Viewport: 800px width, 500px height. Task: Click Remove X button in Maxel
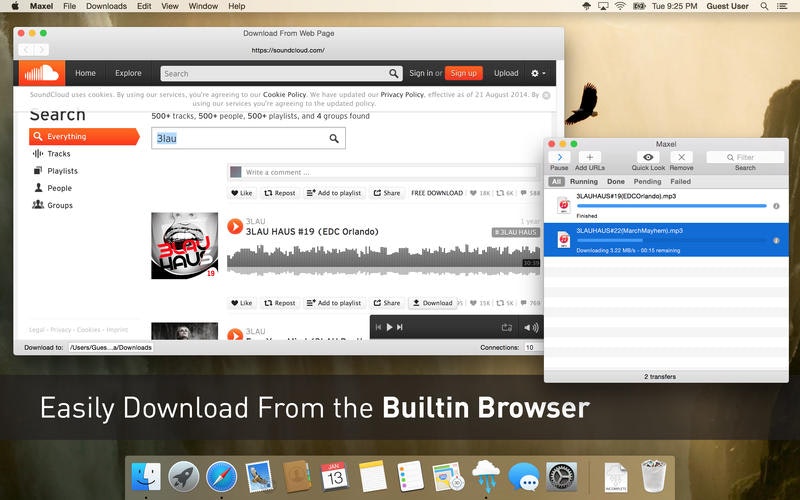pos(681,157)
